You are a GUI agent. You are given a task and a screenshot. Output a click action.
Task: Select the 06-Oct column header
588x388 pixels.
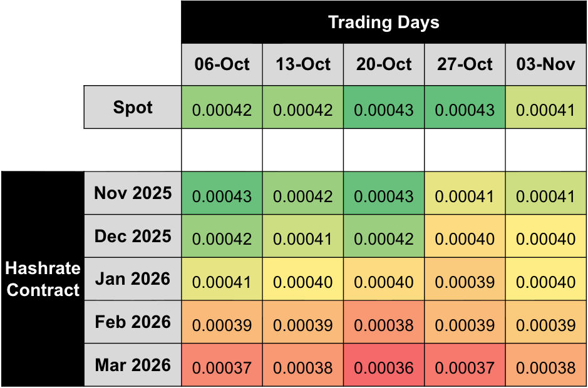pos(222,64)
